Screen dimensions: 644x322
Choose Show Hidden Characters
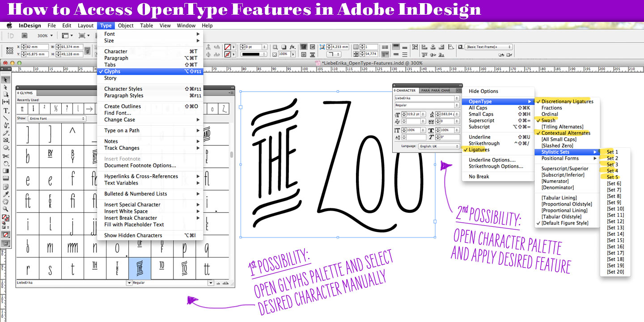tap(150, 235)
